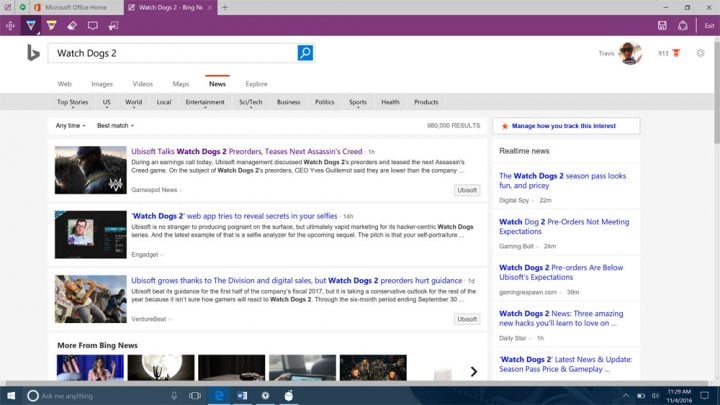The image size is (720, 405).
Task: Open Politics news category
Action: [x=325, y=102]
